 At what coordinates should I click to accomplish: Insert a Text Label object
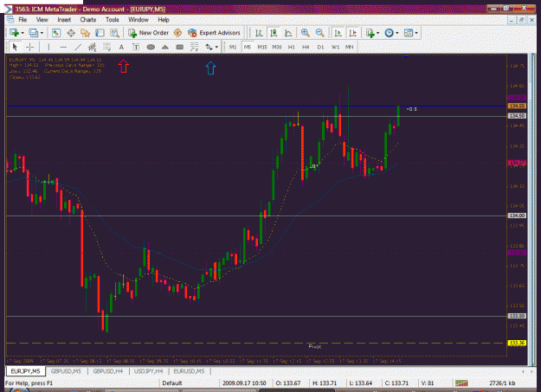(136, 47)
